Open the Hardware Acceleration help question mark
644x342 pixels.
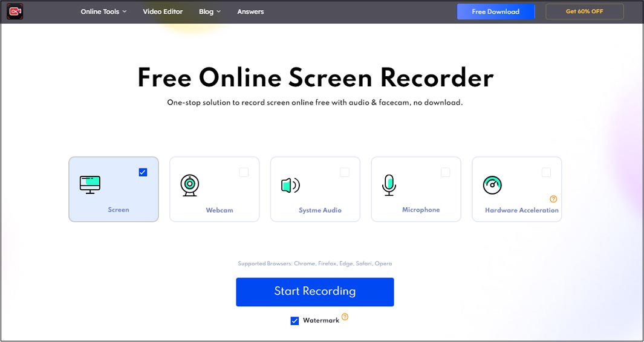click(553, 199)
